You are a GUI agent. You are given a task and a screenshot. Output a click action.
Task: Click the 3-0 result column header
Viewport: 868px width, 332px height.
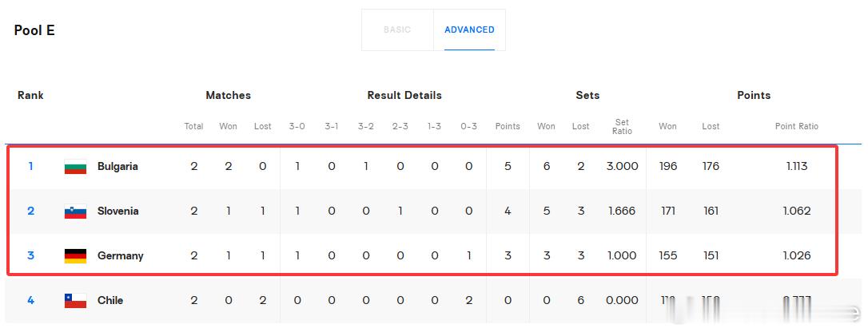point(297,126)
